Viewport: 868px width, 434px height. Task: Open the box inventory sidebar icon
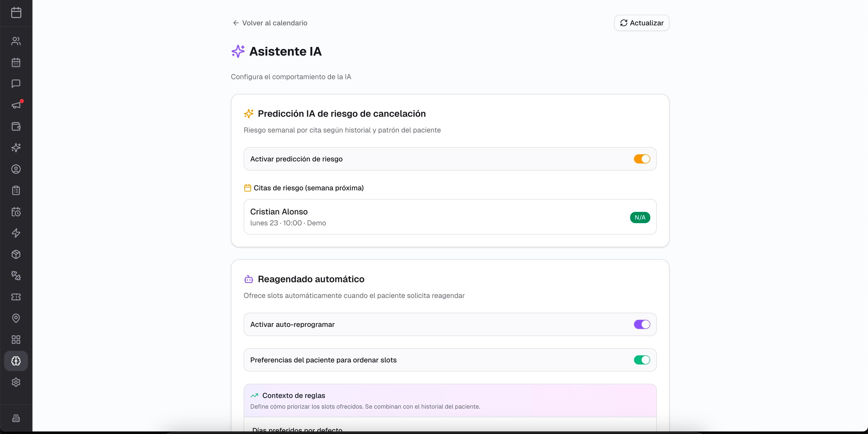pyautogui.click(x=16, y=254)
